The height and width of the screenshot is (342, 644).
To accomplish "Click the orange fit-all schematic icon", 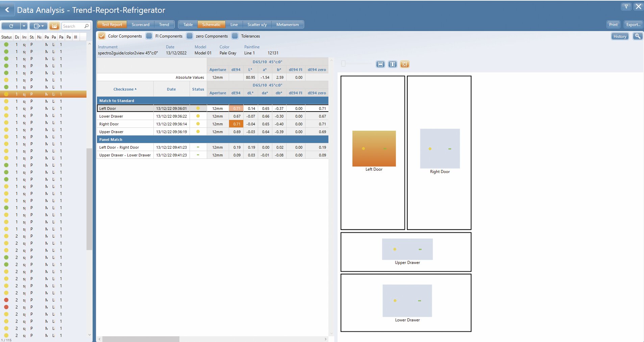I will pos(405,64).
